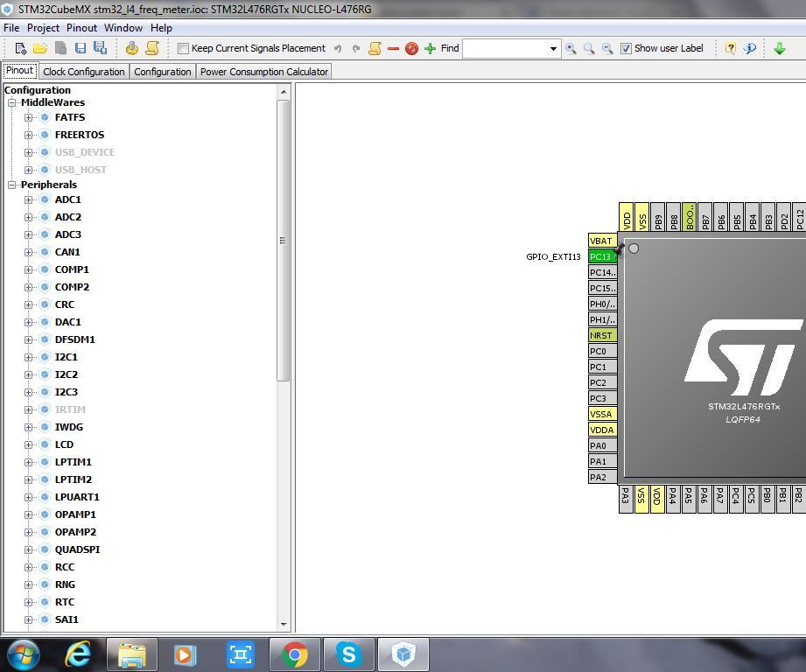Create a new project file
This screenshot has width=806, height=672.
18,48
